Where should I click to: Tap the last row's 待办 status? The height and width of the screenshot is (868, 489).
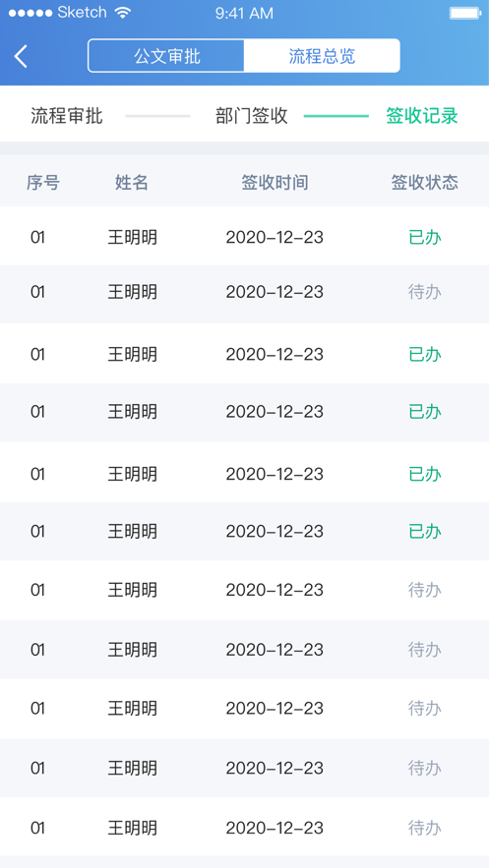click(425, 828)
